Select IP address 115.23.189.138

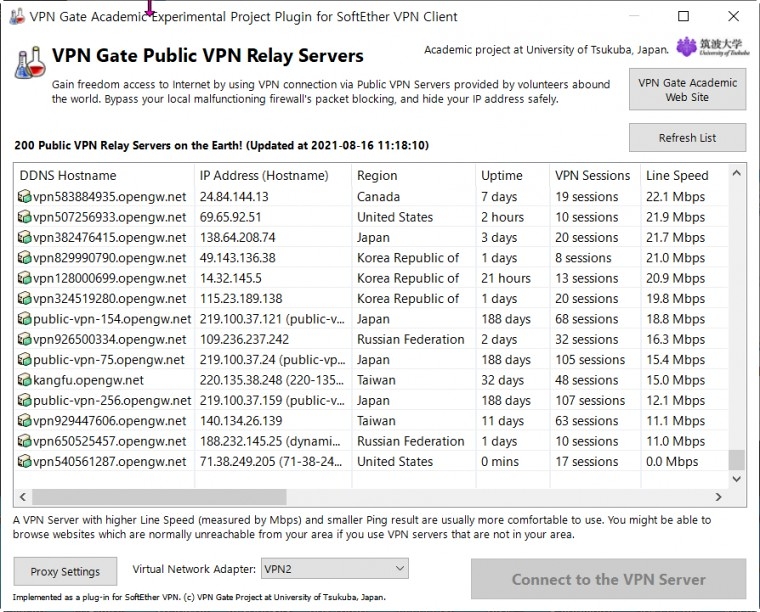(x=241, y=298)
